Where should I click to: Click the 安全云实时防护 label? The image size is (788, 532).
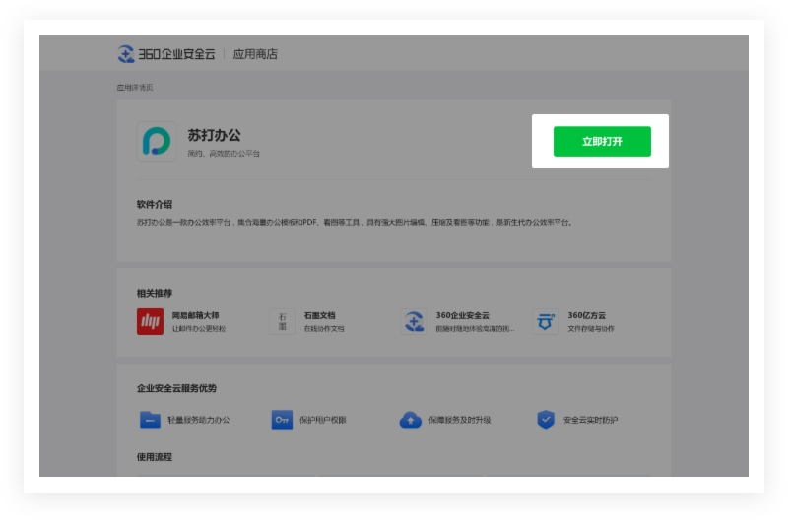pyautogui.click(x=590, y=420)
